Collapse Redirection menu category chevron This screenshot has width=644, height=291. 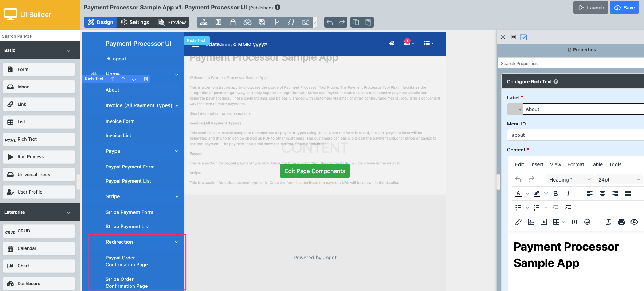[x=177, y=242]
